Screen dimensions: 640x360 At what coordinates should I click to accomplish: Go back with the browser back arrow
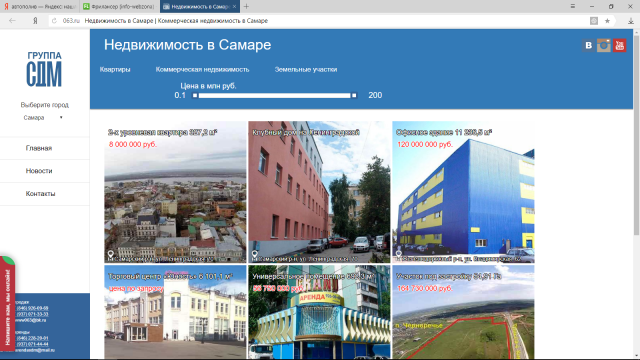click(12, 21)
